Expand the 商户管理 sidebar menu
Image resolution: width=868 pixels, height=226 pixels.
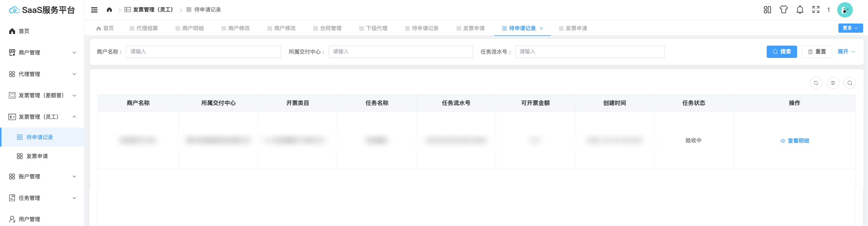coord(42,52)
